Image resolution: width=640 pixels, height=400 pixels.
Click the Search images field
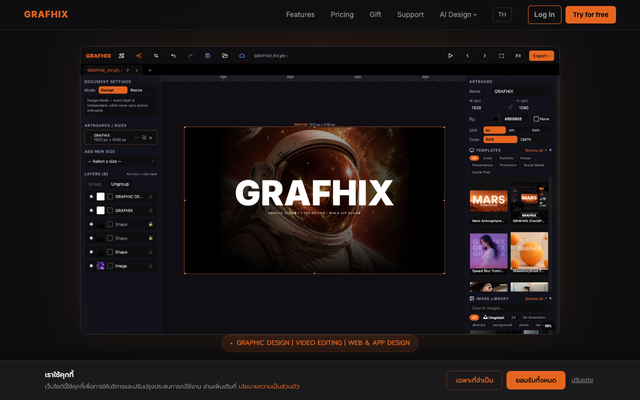tap(510, 308)
